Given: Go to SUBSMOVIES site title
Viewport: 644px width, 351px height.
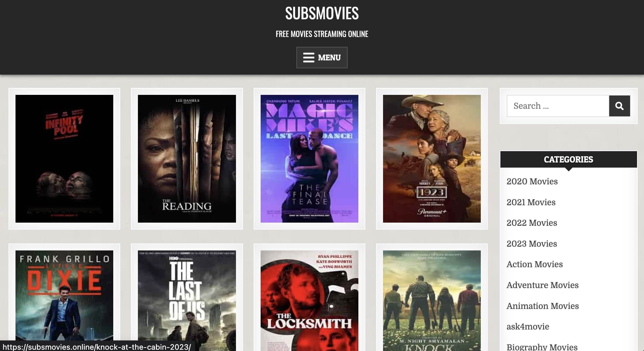Looking at the screenshot, I should coord(322,13).
